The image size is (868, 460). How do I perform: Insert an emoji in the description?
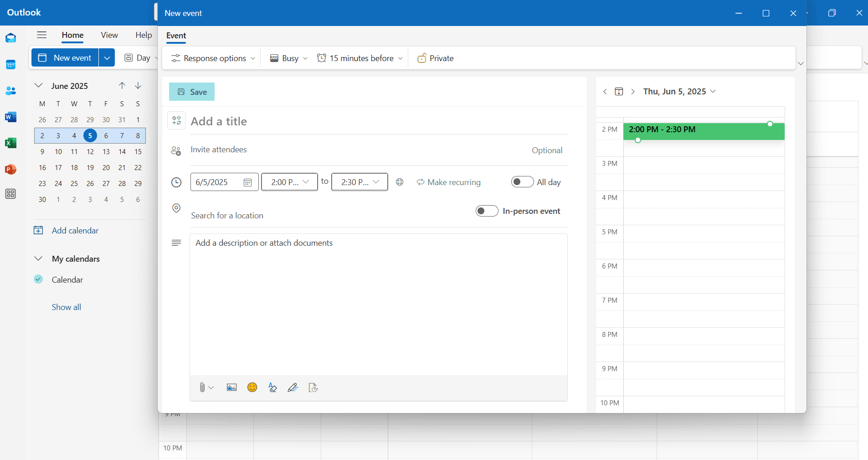[252, 387]
